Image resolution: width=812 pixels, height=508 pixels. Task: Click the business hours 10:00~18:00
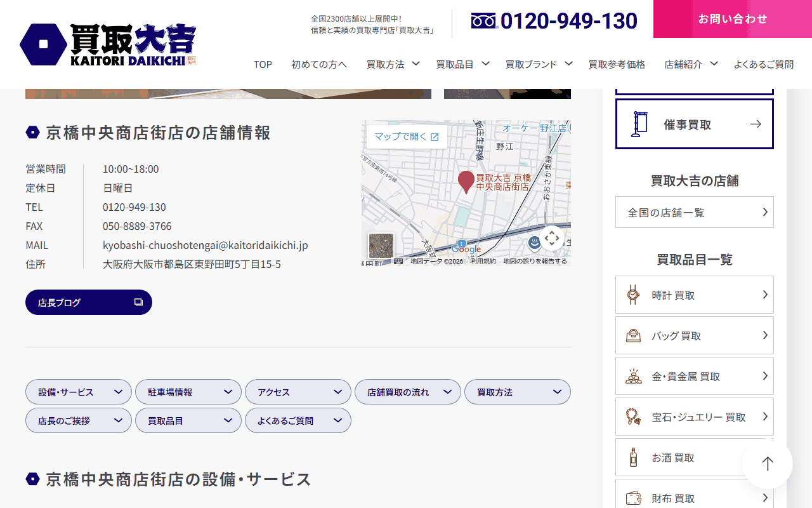[x=131, y=169]
